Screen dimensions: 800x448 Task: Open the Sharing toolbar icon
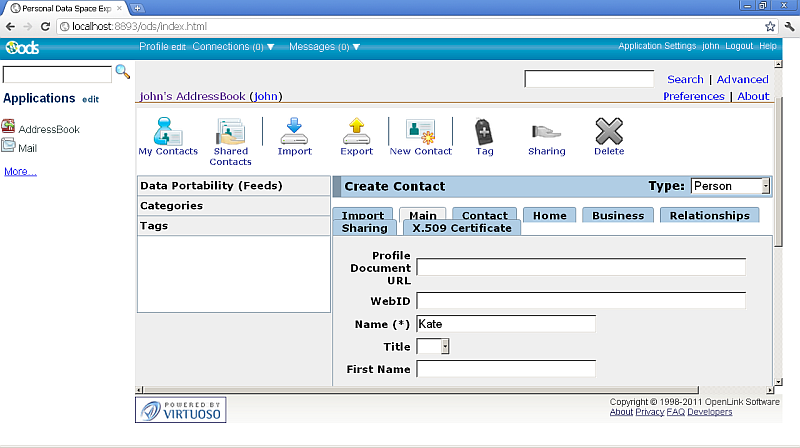(x=546, y=131)
